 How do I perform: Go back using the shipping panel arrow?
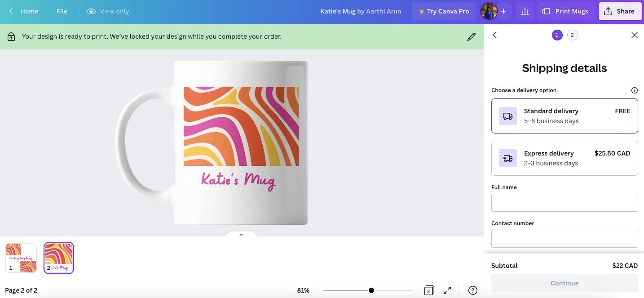[495, 35]
